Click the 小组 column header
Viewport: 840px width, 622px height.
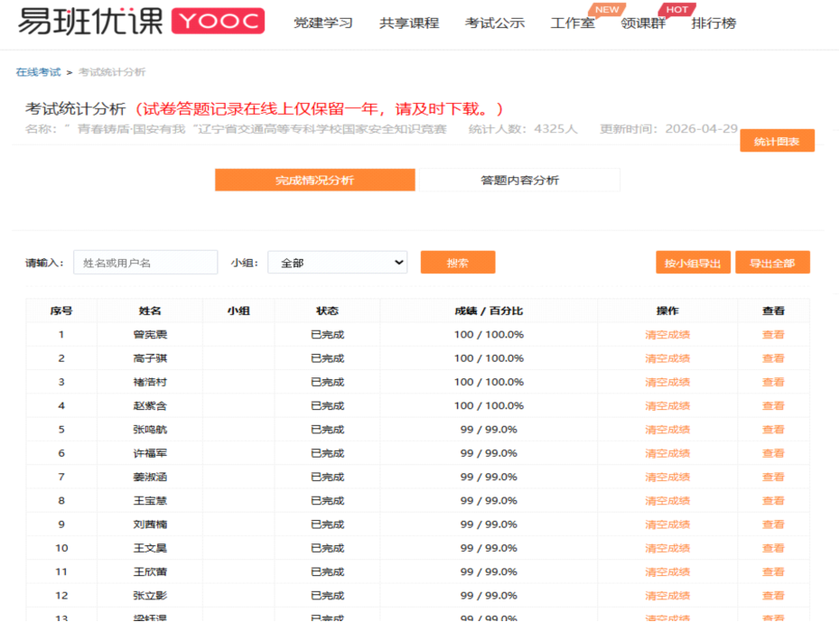(238, 311)
